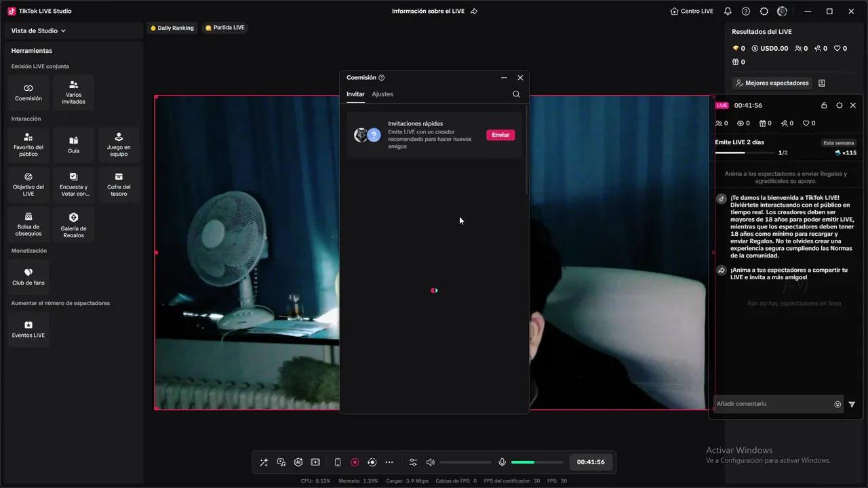Click the Invitaciones rápidas avatar icon
Image resolution: width=868 pixels, height=488 pixels.
click(x=367, y=135)
